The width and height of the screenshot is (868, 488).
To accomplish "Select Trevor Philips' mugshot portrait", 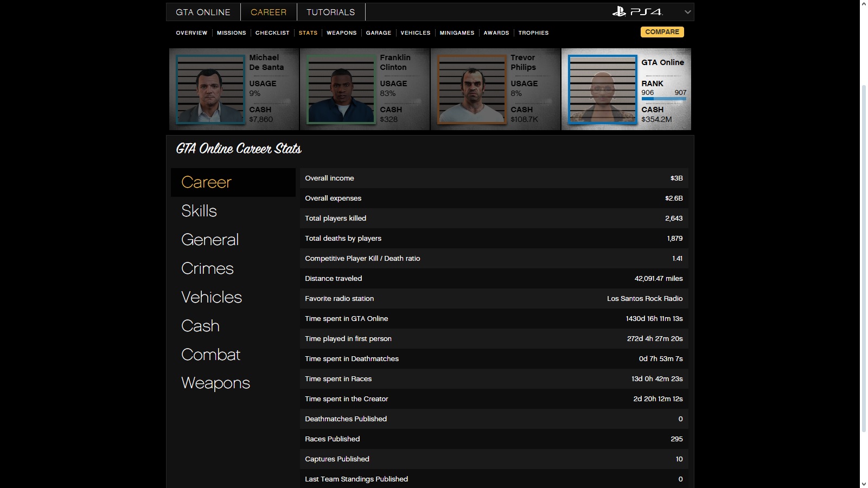I will coord(471,89).
